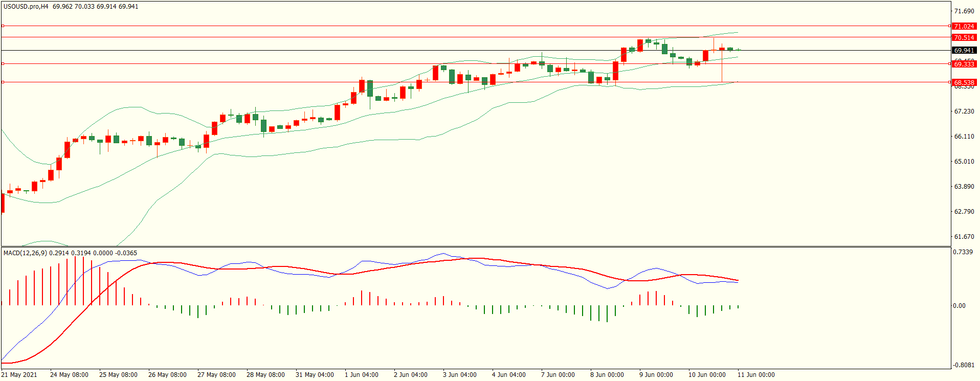Click the 11 Jun 00:00 time label
Image resolution: width=980 pixels, height=381 pixels.
pos(756,374)
